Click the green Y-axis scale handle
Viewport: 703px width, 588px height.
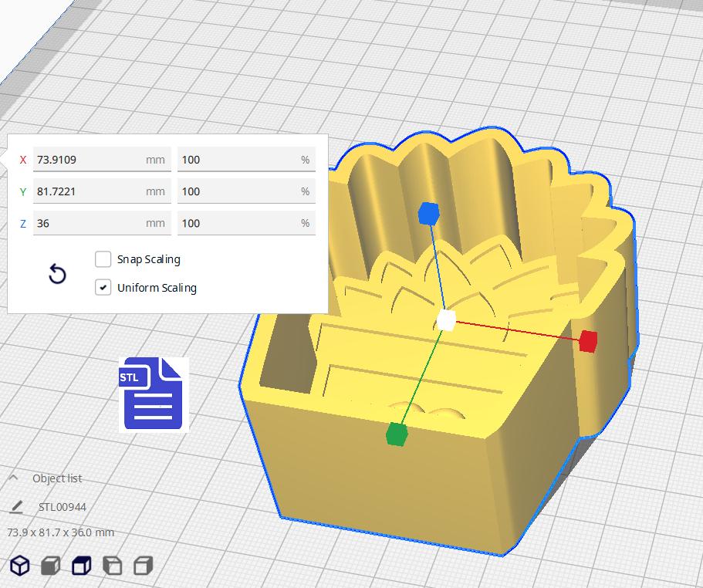(x=396, y=434)
